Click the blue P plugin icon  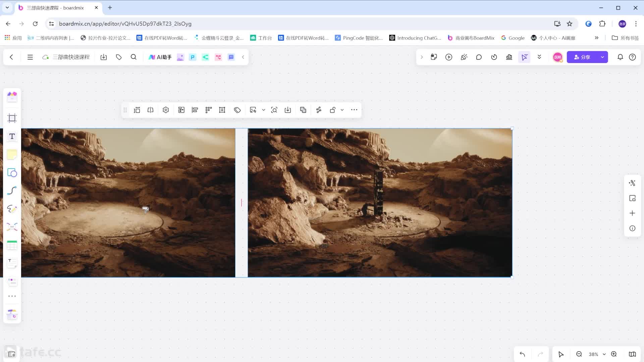[193, 57]
